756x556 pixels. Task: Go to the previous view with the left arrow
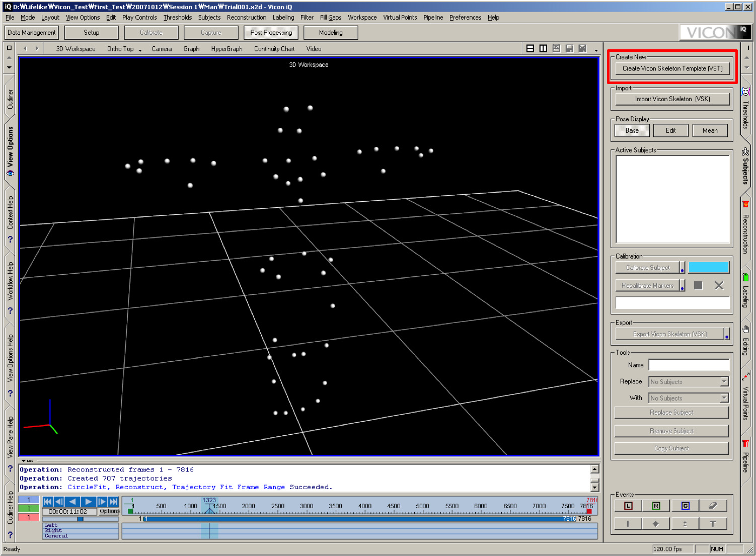[x=25, y=49]
